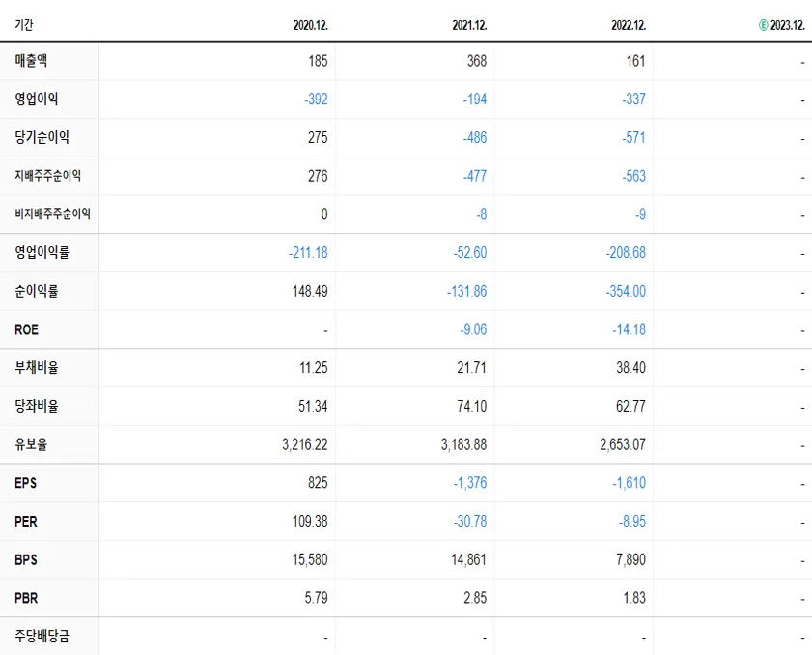This screenshot has height=655, width=812.
Task: Click quick ratio value 62.77
Action: tap(630, 406)
